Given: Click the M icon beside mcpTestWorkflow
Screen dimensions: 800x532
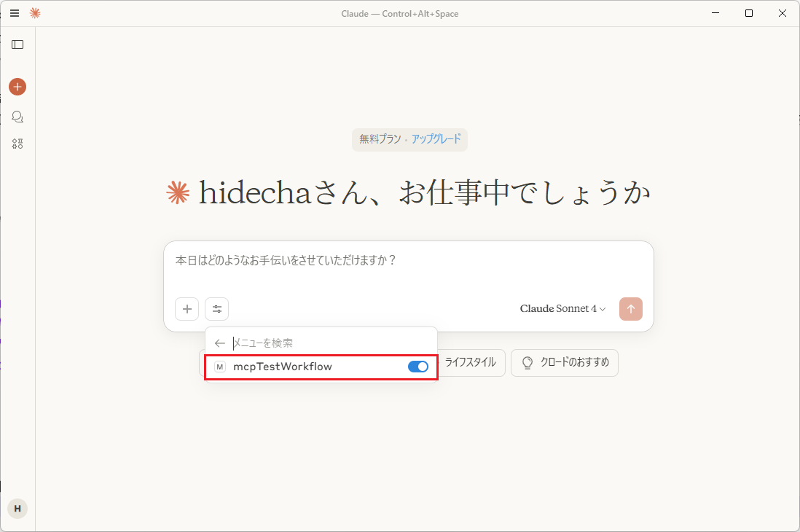Looking at the screenshot, I should coord(220,367).
